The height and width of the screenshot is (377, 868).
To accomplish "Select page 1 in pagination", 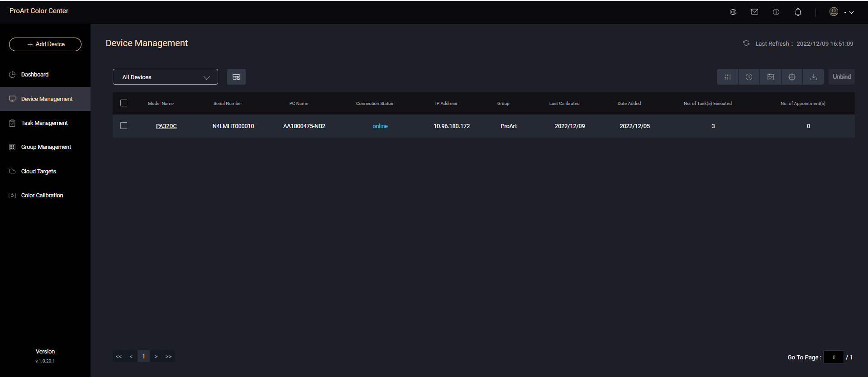I will (143, 357).
